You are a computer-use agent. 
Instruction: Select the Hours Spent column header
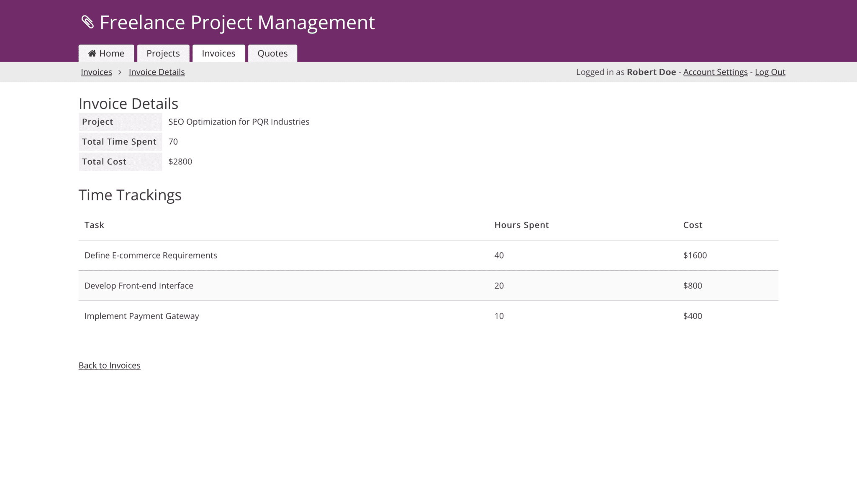(521, 225)
